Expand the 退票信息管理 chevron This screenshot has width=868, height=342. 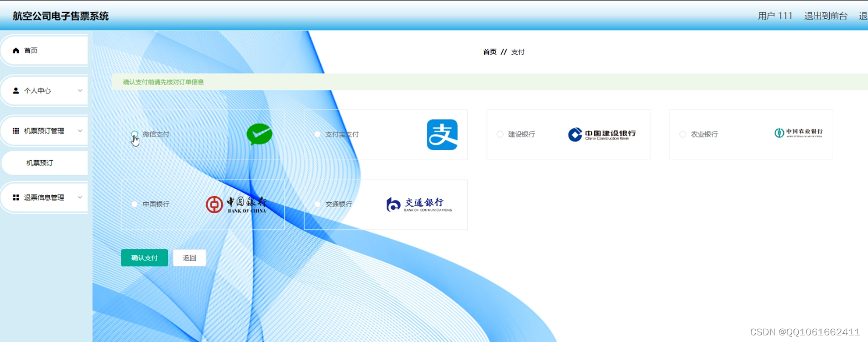80,197
